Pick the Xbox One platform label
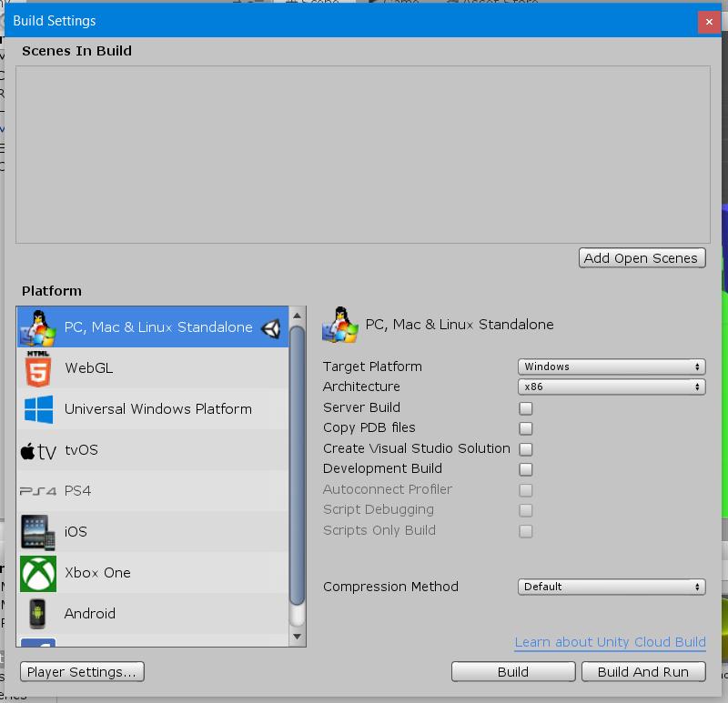The width and height of the screenshot is (728, 703). click(97, 573)
